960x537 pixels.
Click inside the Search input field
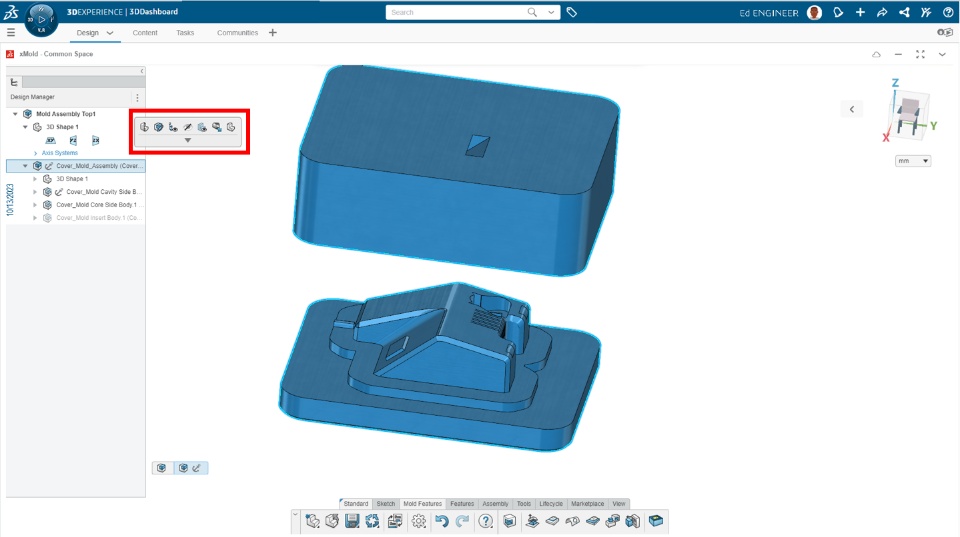tap(456, 12)
